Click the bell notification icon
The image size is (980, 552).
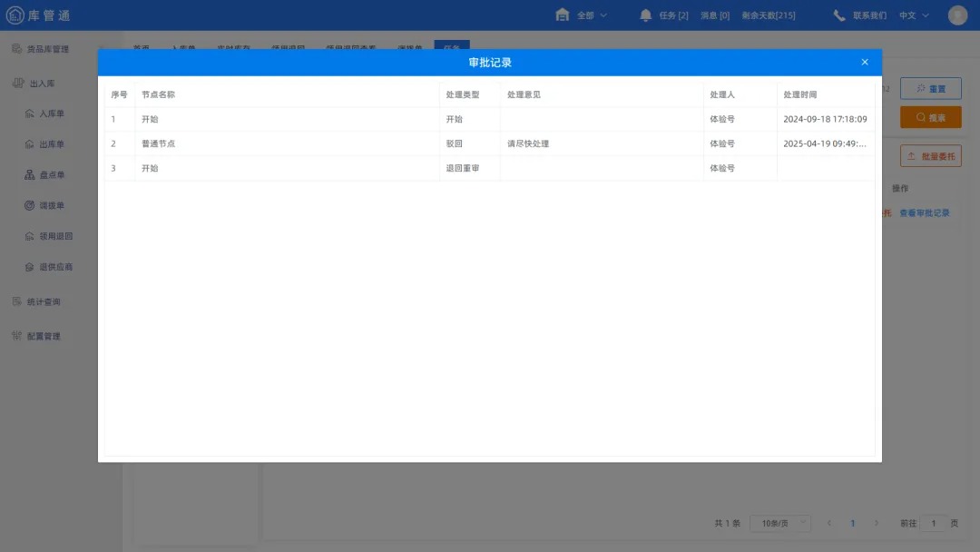click(x=646, y=15)
